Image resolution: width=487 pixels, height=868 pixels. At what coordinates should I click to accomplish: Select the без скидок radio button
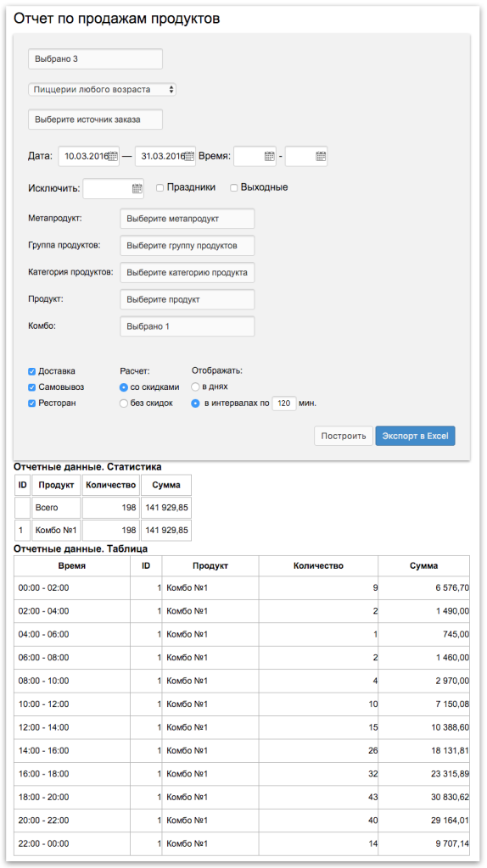click(124, 403)
